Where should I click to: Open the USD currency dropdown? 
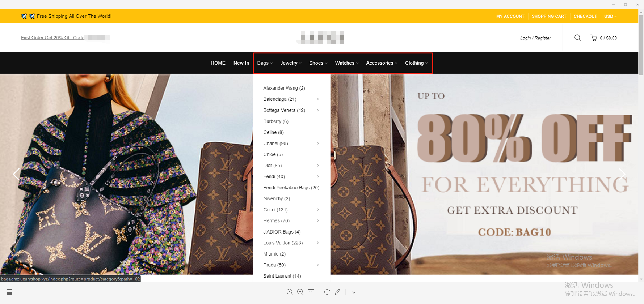(610, 16)
